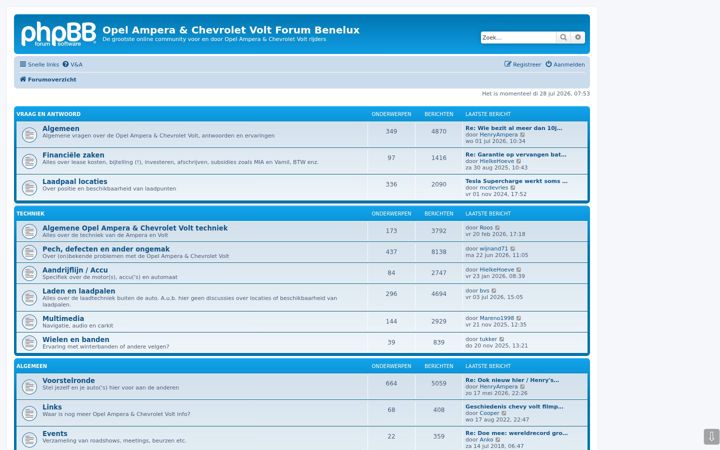Open the bottom Algemeen category header
This screenshot has height=450, width=720.
pyautogui.click(x=32, y=366)
